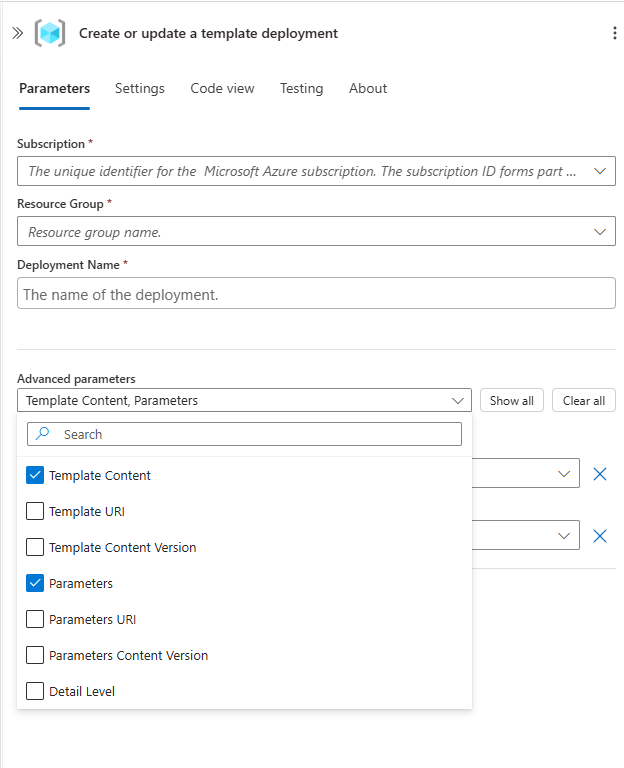Image resolution: width=624 pixels, height=768 pixels.
Task: Open the About tab
Action: [x=368, y=89]
